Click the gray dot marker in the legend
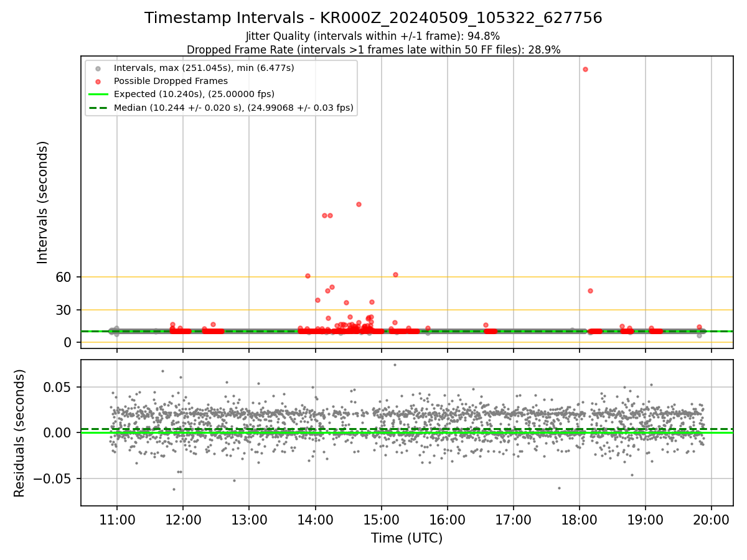This screenshot has height=560, width=747. (x=98, y=68)
